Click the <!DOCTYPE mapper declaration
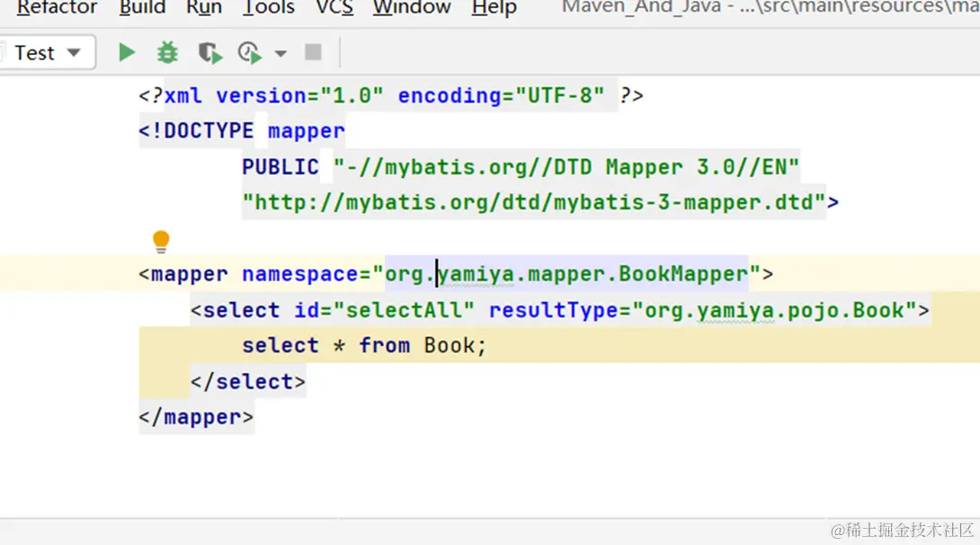The image size is (980, 545). 242,130
